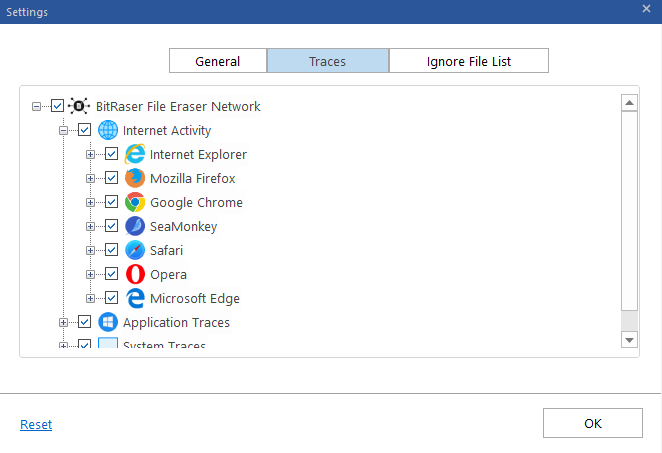Click the scrollbar down arrow
662x453 pixels.
629,340
